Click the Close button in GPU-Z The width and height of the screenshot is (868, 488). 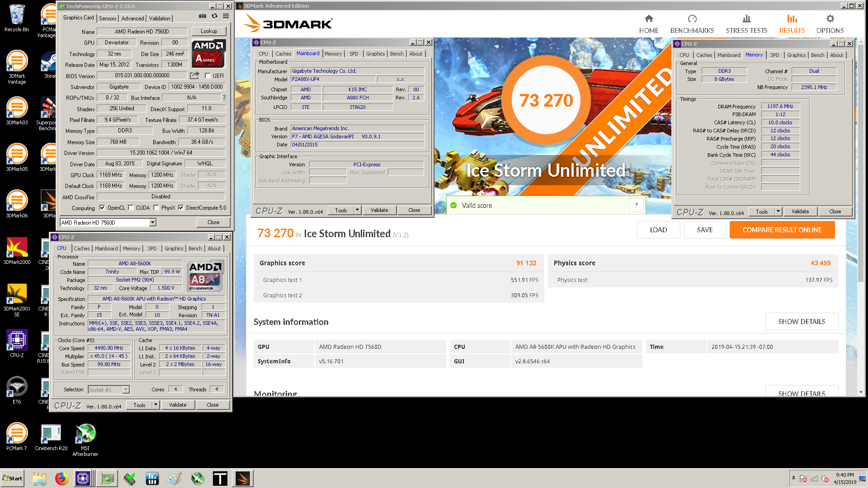click(x=213, y=222)
